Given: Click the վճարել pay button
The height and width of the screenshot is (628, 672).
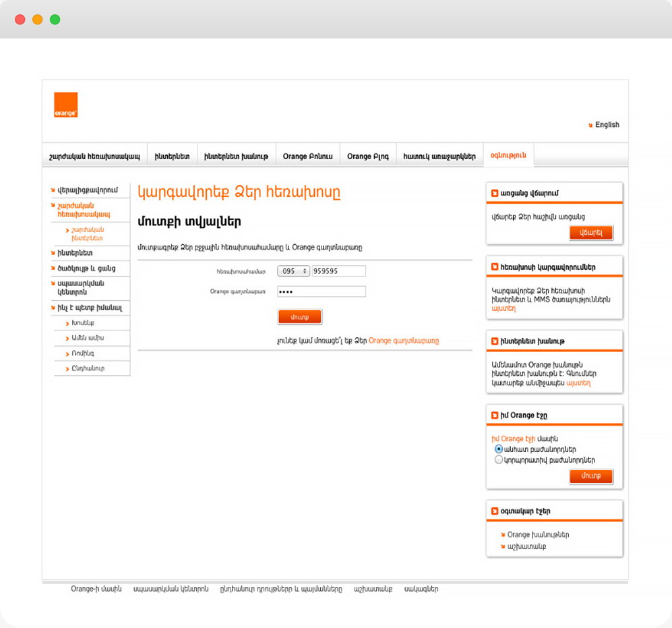Looking at the screenshot, I should [591, 233].
